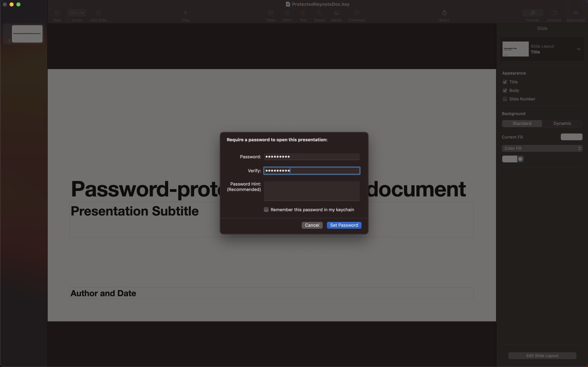
Task: Uncheck the Title appearance checkbox
Action: [x=505, y=82]
